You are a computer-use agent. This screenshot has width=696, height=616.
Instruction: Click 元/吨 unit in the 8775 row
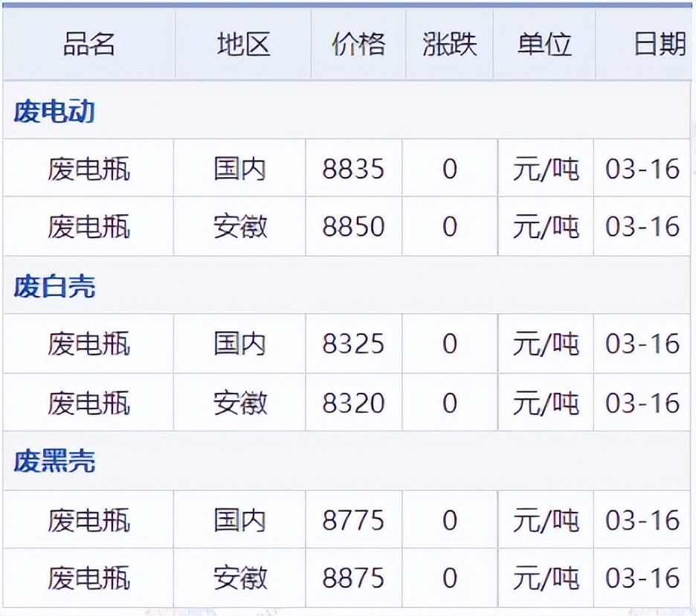point(546,520)
